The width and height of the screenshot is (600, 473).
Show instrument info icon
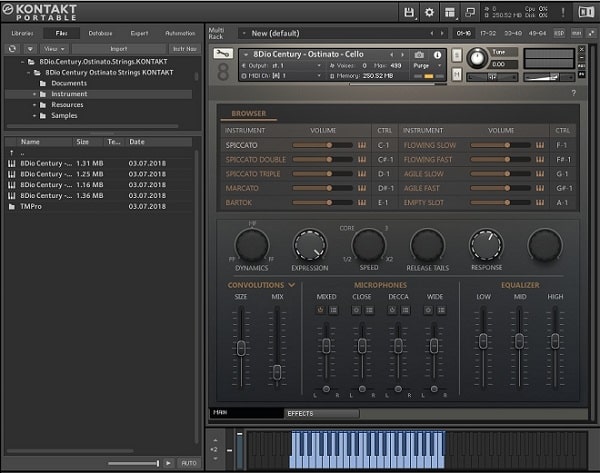pyautogui.click(x=437, y=55)
